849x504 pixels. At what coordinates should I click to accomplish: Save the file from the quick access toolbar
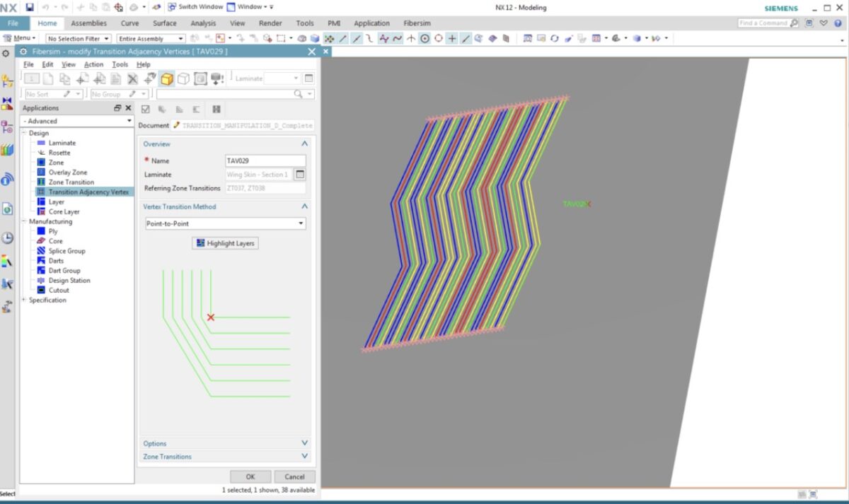pyautogui.click(x=29, y=7)
